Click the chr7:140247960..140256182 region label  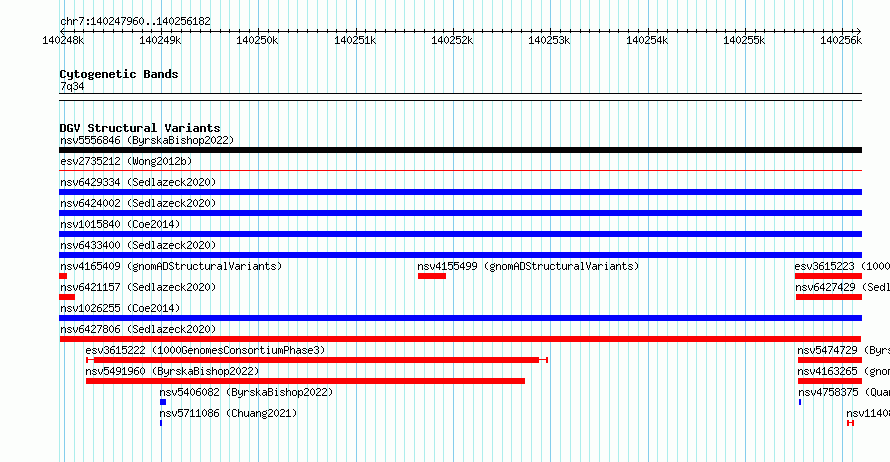(135, 21)
